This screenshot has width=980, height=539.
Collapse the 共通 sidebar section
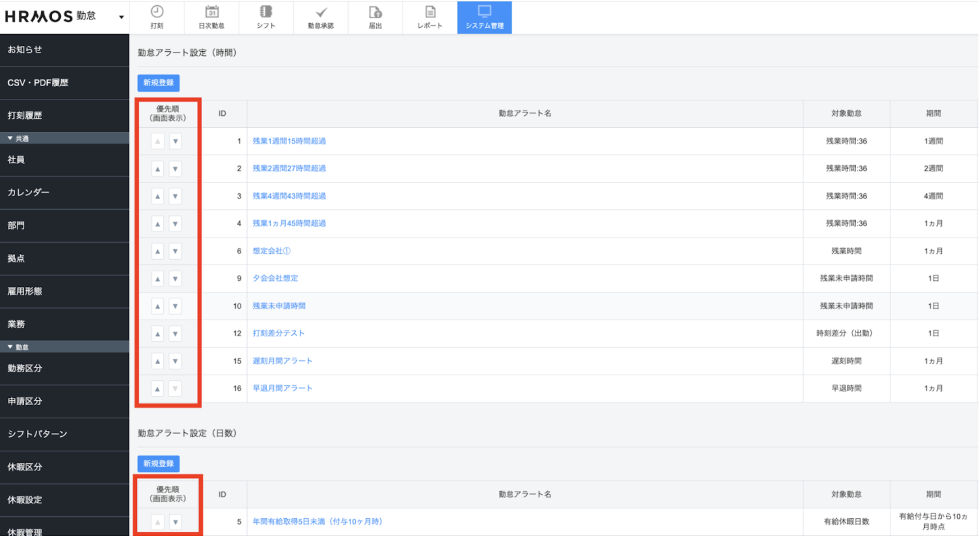tap(10, 139)
